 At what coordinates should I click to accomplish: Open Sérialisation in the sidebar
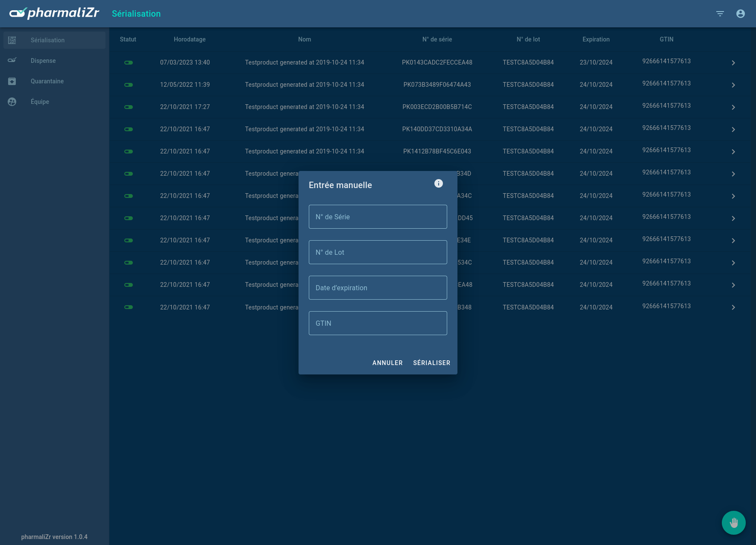coord(54,40)
